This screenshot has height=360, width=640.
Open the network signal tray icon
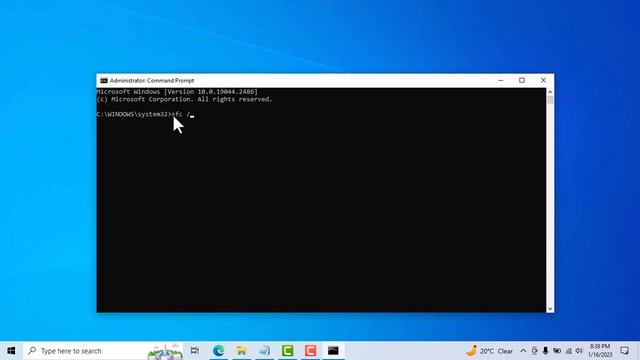pyautogui.click(x=568, y=351)
